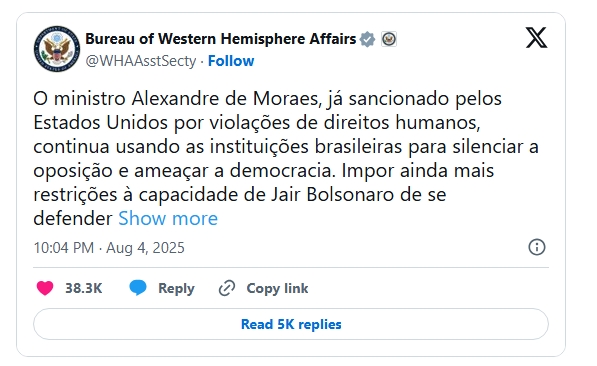597x366 pixels.
Task: Click the Bureau of Western Hemisphere Affairs name
Action: click(220, 39)
